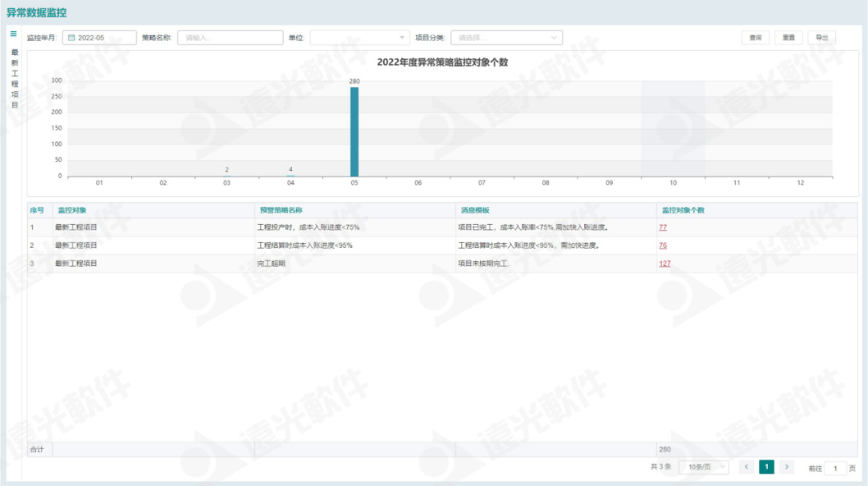Viewport: 868px width, 486px height.
Task: Open the calendar picker in 监控年月 field
Action: (72, 36)
